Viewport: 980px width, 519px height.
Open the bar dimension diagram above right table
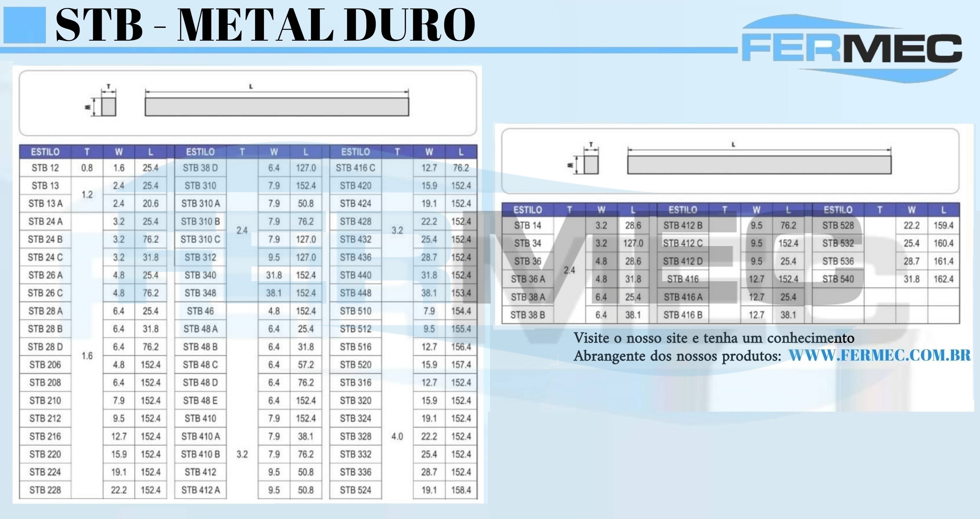[x=730, y=161]
